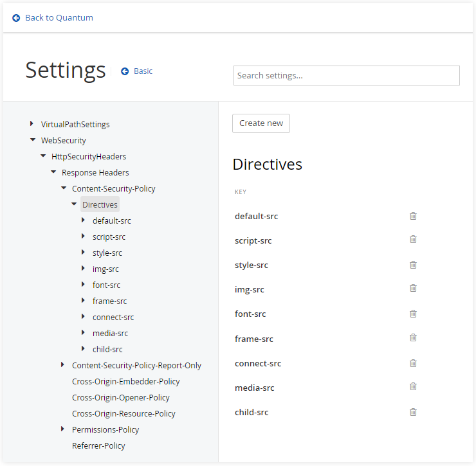This screenshot has height=466, width=476.
Task: Delete the child-src directive row
Action: 413,412
